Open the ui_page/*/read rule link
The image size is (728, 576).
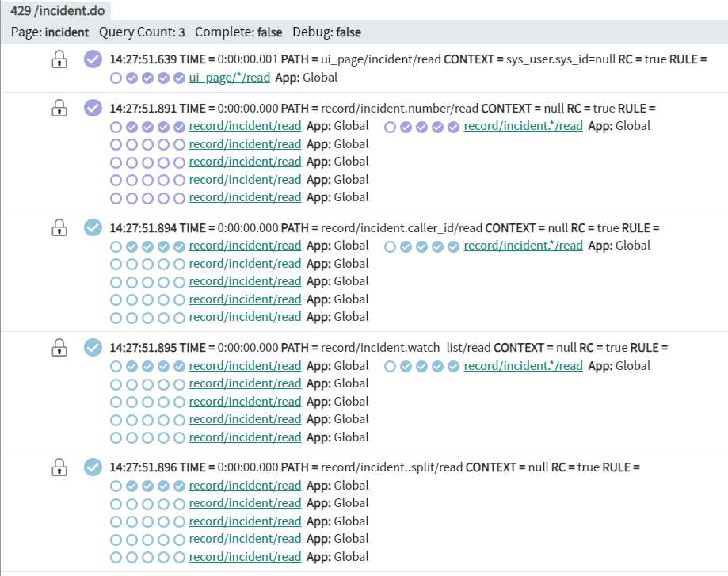click(x=229, y=78)
